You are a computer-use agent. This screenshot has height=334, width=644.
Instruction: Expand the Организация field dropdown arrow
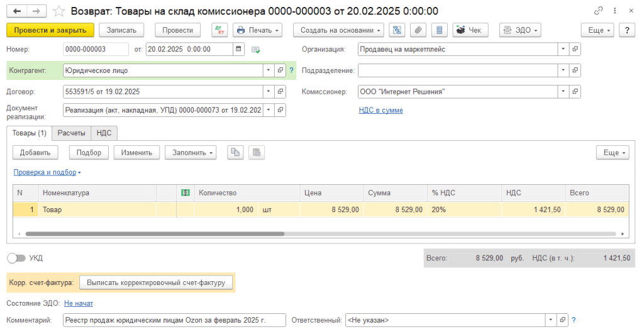click(562, 49)
